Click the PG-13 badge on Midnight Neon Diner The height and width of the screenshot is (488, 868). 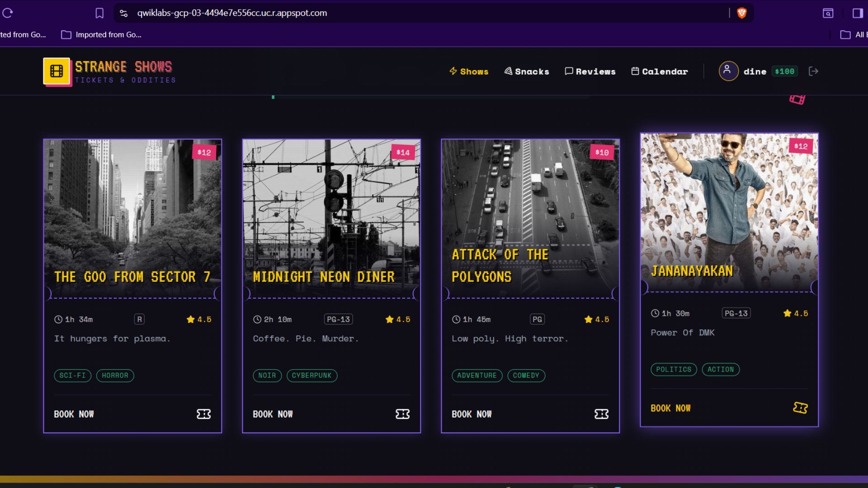(338, 319)
